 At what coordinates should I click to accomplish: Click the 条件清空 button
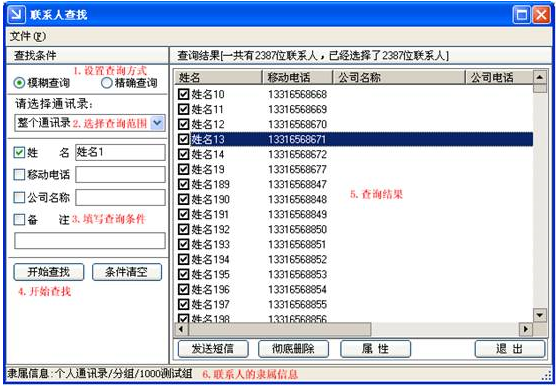coord(127,272)
